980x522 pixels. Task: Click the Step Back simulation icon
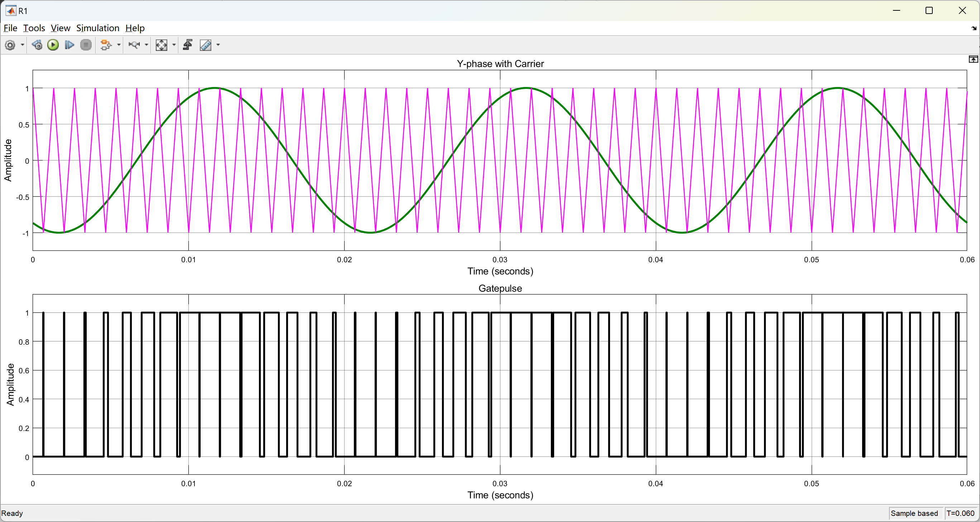pyautogui.click(x=37, y=45)
